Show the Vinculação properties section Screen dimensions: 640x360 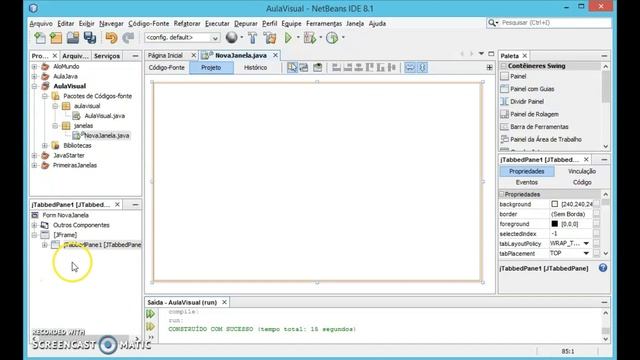click(582, 171)
